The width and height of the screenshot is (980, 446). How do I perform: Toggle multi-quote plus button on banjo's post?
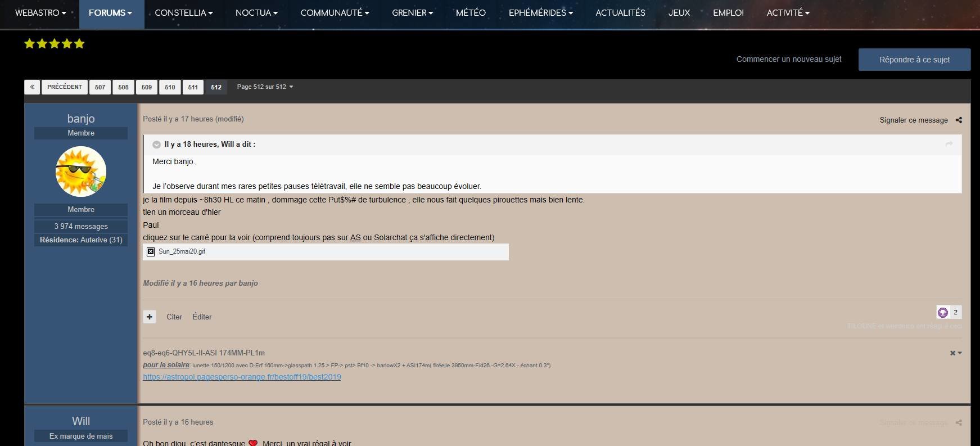150,317
